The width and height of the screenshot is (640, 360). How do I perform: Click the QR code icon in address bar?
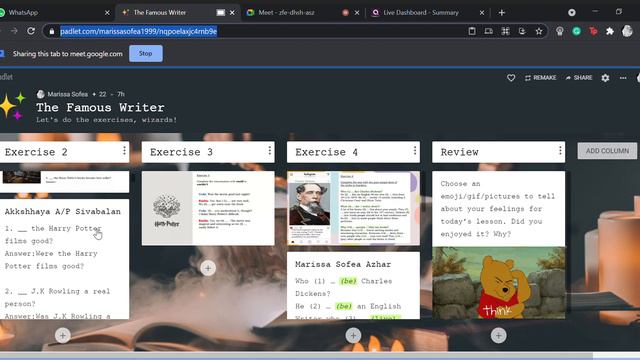pyautogui.click(x=505, y=31)
